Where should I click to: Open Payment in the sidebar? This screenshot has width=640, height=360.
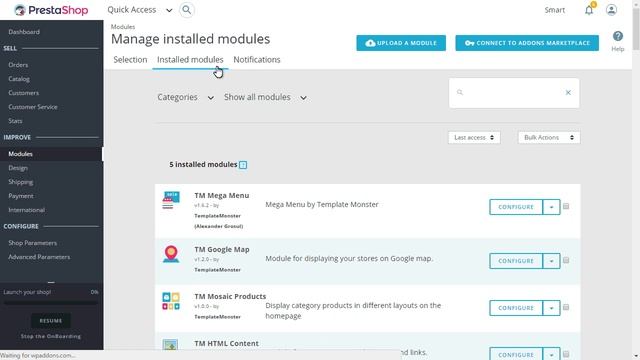(x=21, y=196)
